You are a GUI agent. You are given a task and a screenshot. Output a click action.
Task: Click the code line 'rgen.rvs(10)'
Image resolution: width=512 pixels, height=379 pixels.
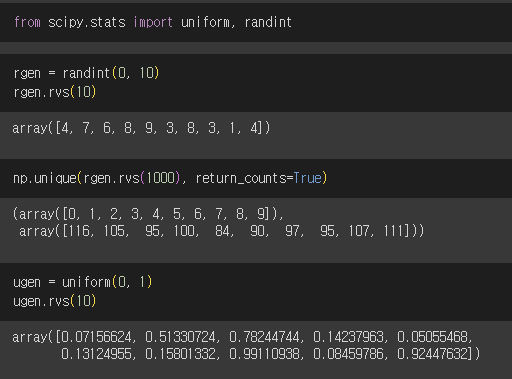[55, 92]
